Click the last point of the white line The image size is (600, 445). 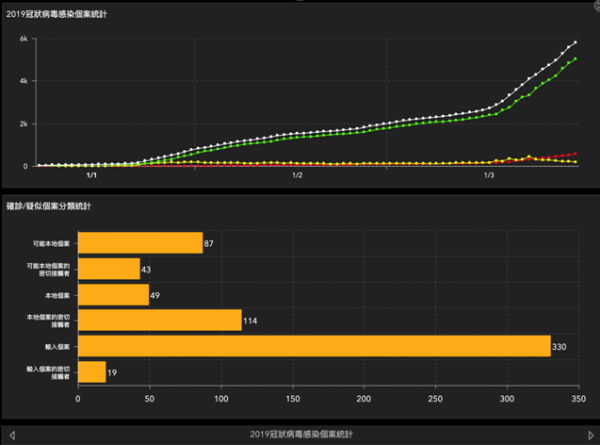click(576, 43)
